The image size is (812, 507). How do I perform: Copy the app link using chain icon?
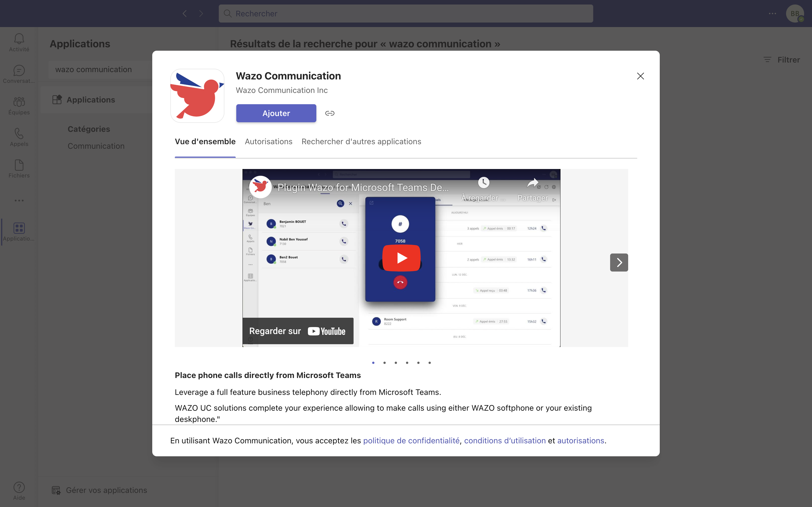coord(330,113)
